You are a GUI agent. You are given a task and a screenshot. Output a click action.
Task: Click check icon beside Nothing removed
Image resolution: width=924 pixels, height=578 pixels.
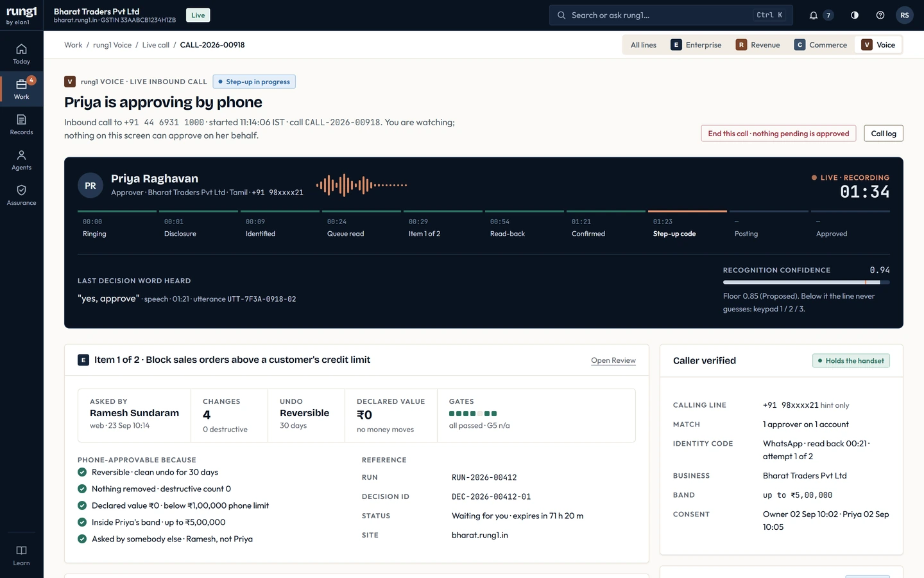click(x=82, y=489)
